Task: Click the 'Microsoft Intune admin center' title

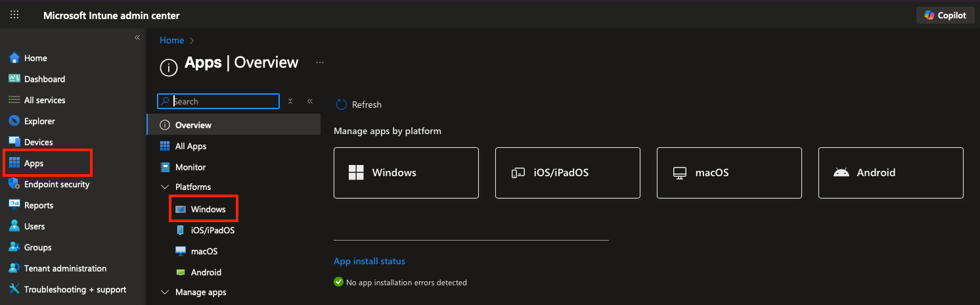Action: (x=111, y=15)
